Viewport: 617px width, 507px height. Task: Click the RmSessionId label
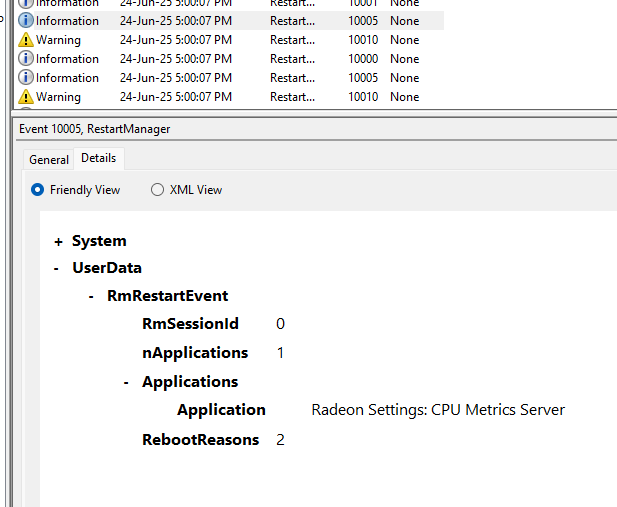pyautogui.click(x=190, y=324)
